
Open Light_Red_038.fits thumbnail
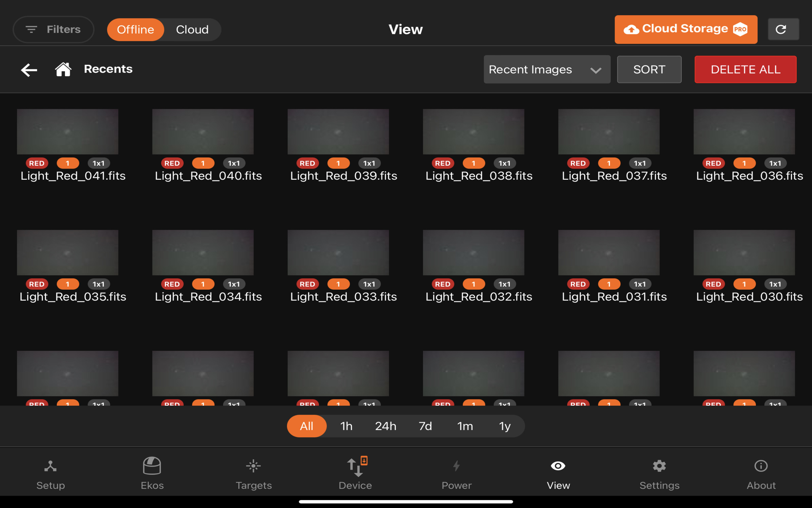point(474,132)
